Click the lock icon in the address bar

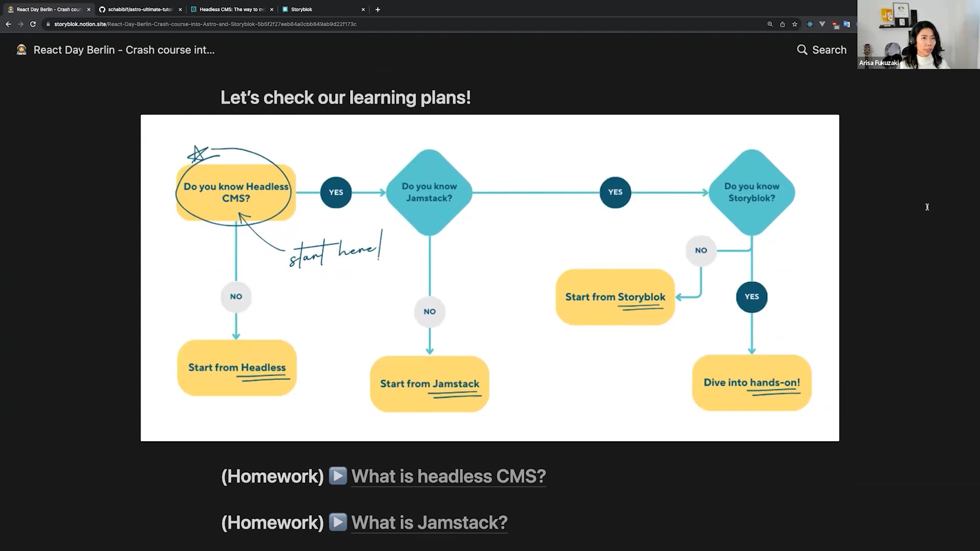tap(48, 24)
